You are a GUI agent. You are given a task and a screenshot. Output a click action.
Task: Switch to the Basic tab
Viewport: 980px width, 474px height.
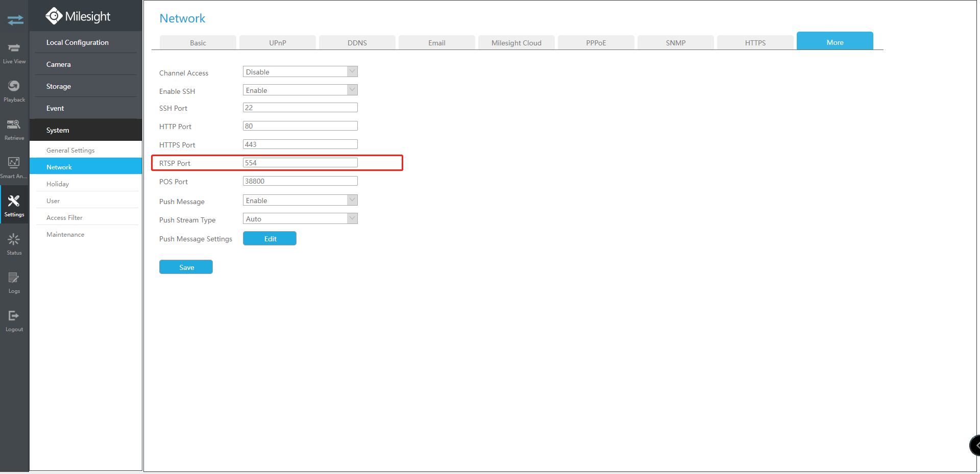coord(198,43)
